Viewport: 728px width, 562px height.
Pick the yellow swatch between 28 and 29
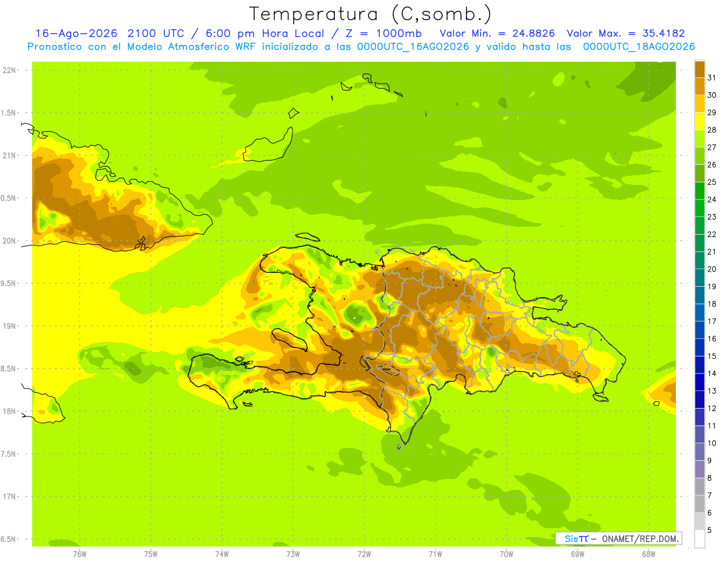(699, 121)
